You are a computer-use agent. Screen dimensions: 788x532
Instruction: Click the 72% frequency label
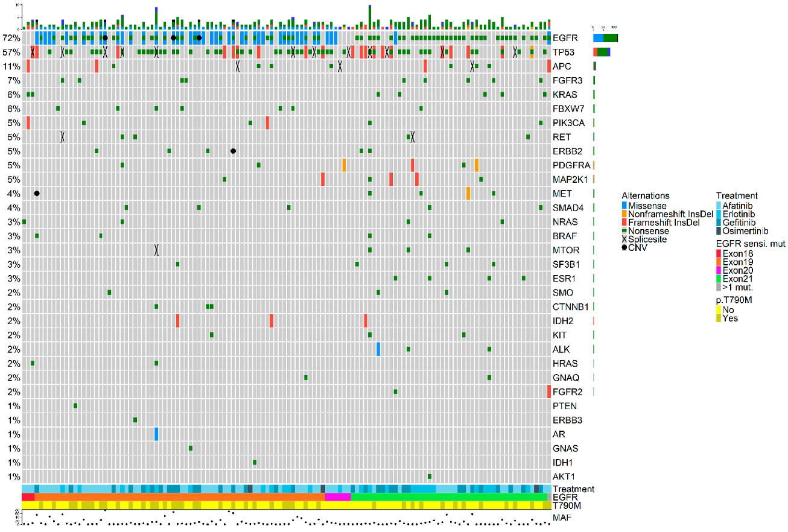click(11, 38)
